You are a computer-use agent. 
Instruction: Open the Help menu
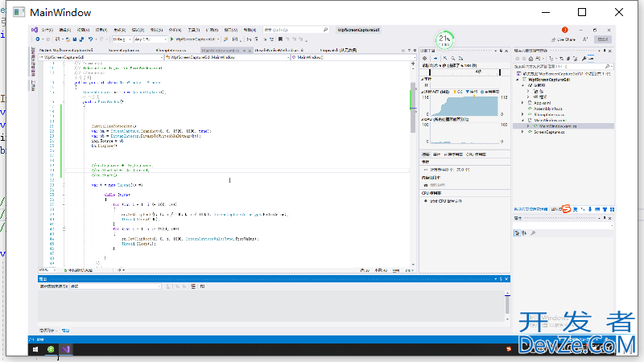(x=250, y=30)
